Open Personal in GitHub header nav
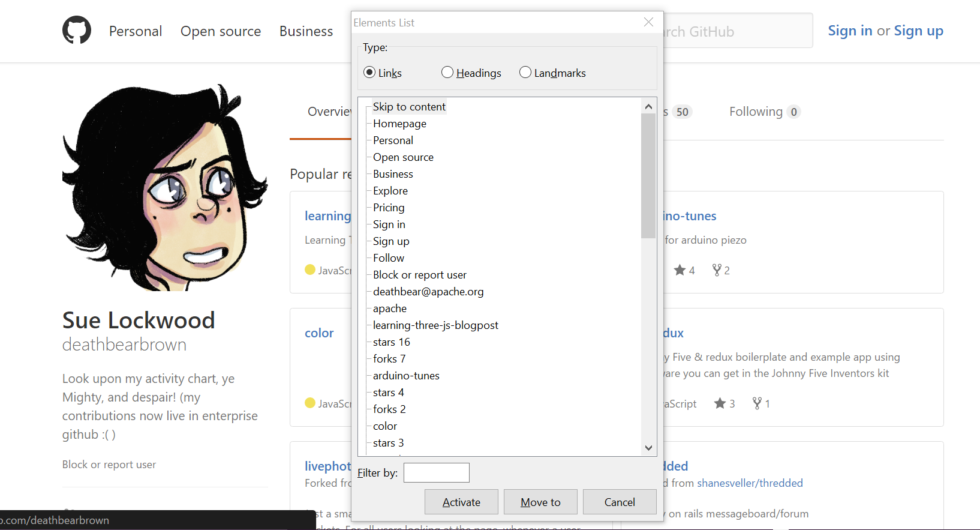Screen dimensions: 980x530 tap(136, 31)
